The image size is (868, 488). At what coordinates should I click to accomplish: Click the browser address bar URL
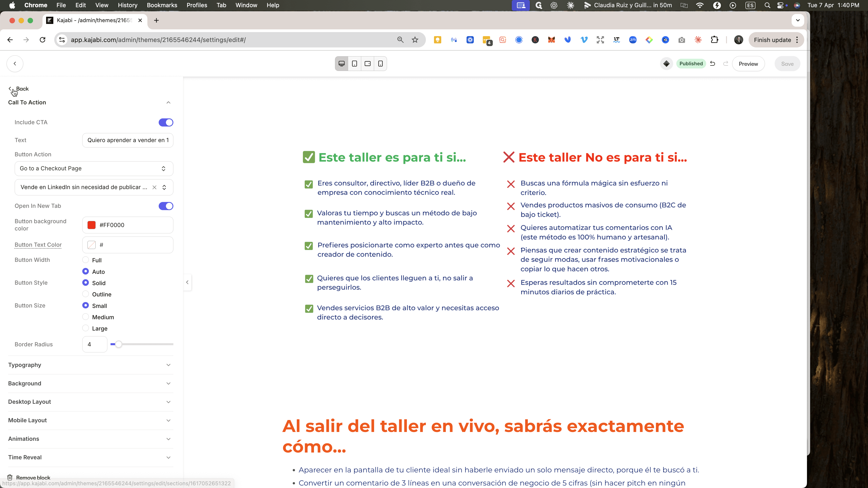158,40
